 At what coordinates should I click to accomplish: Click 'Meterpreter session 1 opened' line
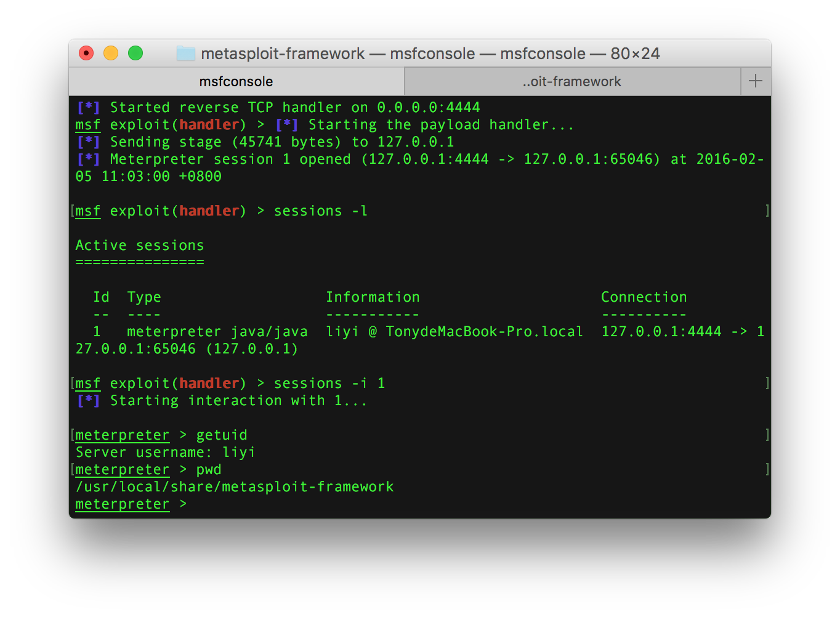419,159
